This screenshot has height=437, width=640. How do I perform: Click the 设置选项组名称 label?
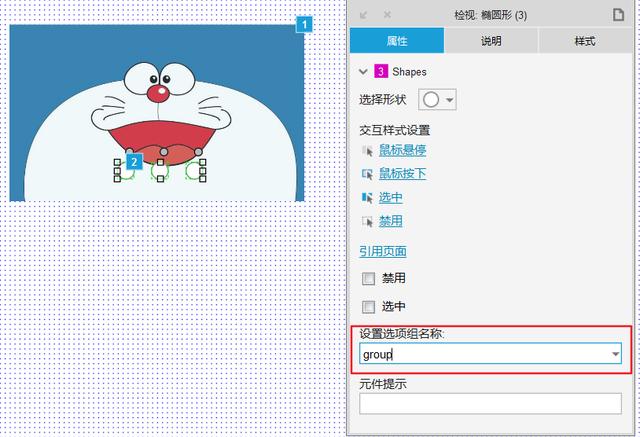click(402, 334)
